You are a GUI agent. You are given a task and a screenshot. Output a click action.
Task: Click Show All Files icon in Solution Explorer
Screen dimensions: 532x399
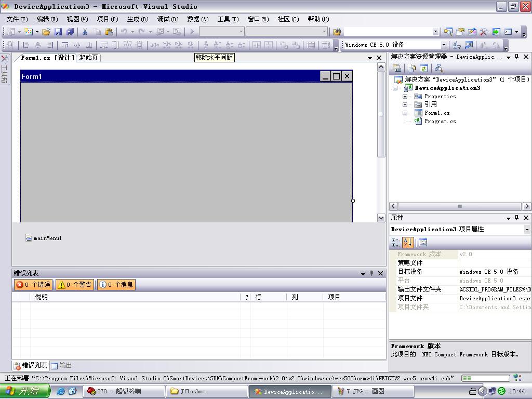point(412,68)
